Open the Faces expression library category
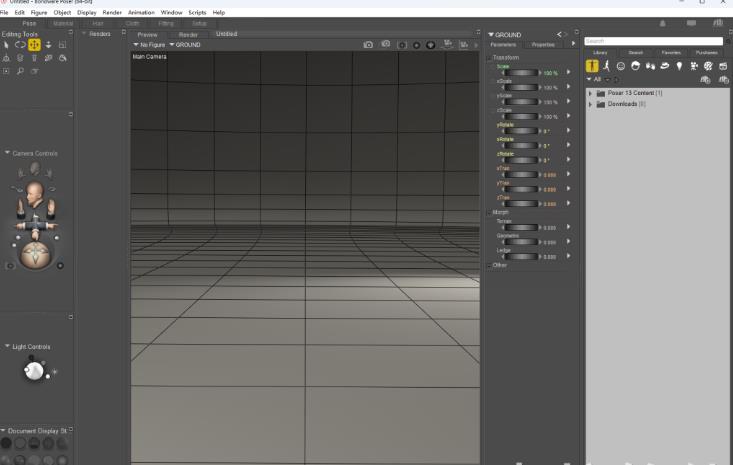733x465 pixels. click(x=621, y=66)
